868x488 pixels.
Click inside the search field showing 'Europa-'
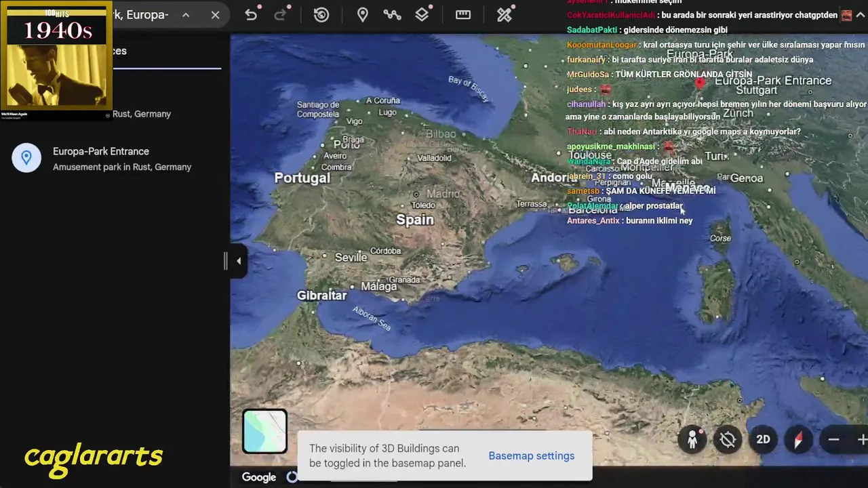[x=141, y=15]
